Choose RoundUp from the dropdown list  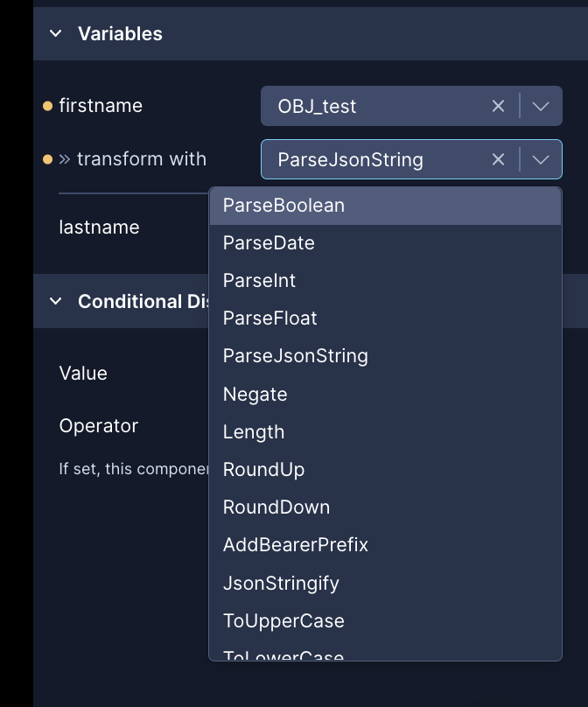pos(263,469)
